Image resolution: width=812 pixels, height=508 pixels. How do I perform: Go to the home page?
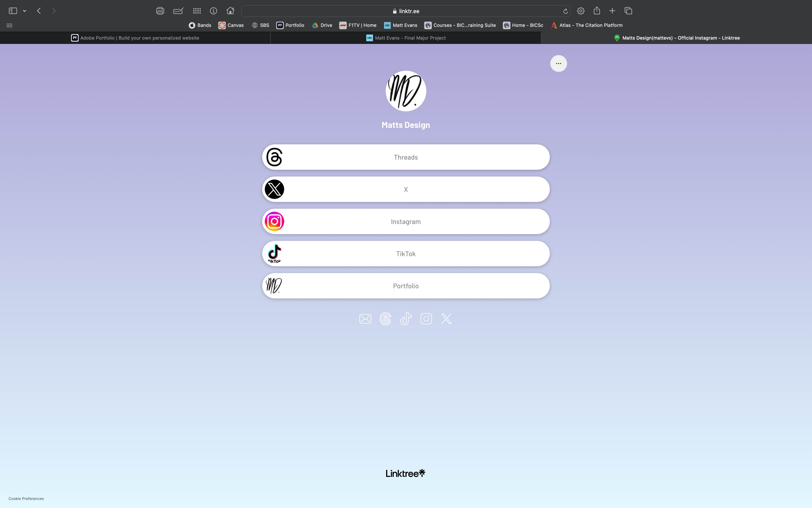pyautogui.click(x=230, y=11)
